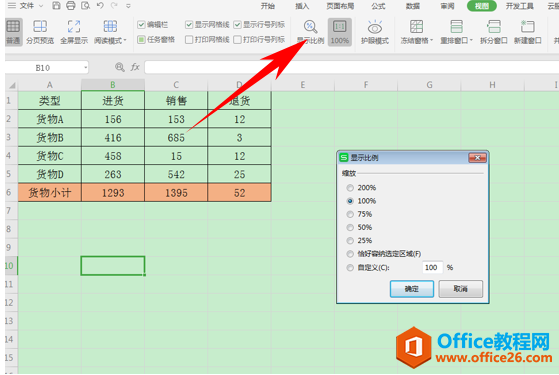The image size is (559, 375).
Task: Choose Fit Selection (恰好容纳选定区域) option
Action: click(x=350, y=254)
